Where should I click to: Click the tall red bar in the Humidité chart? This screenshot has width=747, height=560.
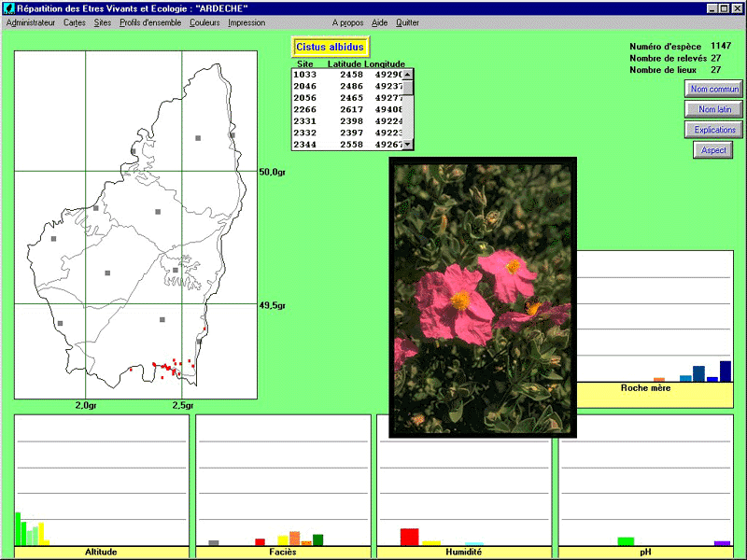pyautogui.click(x=409, y=536)
